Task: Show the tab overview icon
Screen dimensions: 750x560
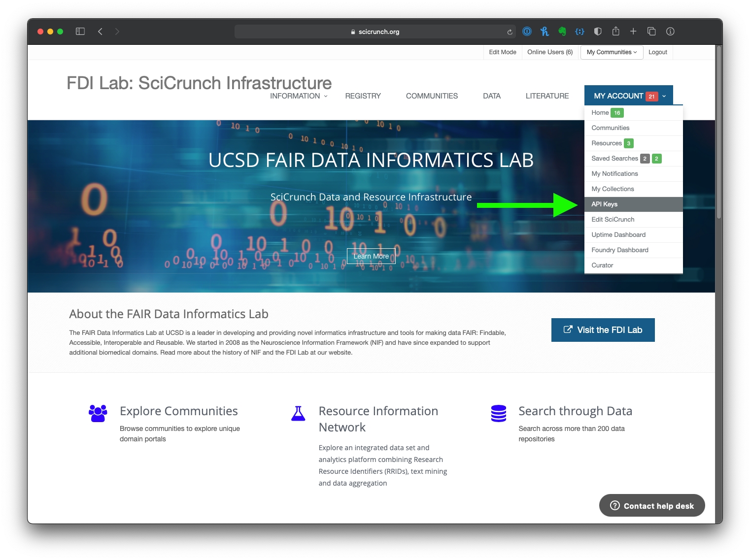Action: 651,32
